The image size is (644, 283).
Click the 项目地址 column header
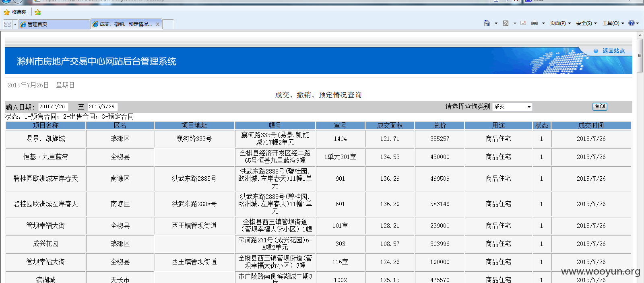point(194,125)
